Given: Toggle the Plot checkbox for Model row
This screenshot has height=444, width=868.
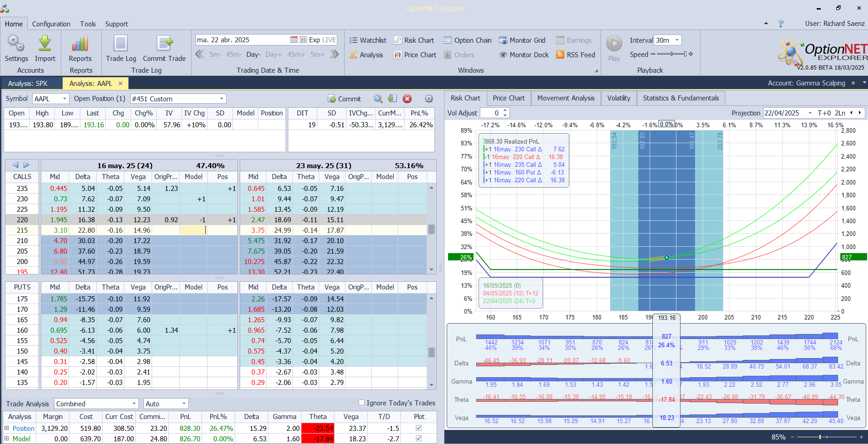Looking at the screenshot, I should [x=419, y=439].
